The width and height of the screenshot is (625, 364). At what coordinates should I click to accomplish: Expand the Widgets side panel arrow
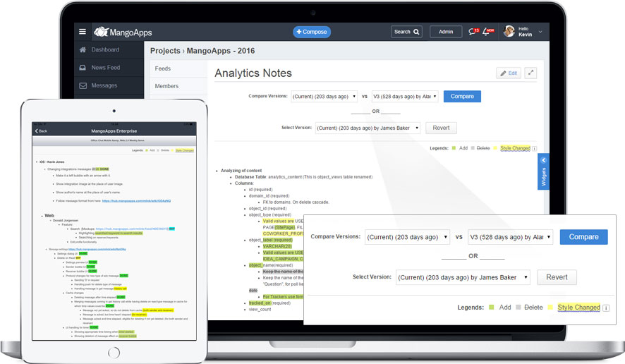[543, 160]
